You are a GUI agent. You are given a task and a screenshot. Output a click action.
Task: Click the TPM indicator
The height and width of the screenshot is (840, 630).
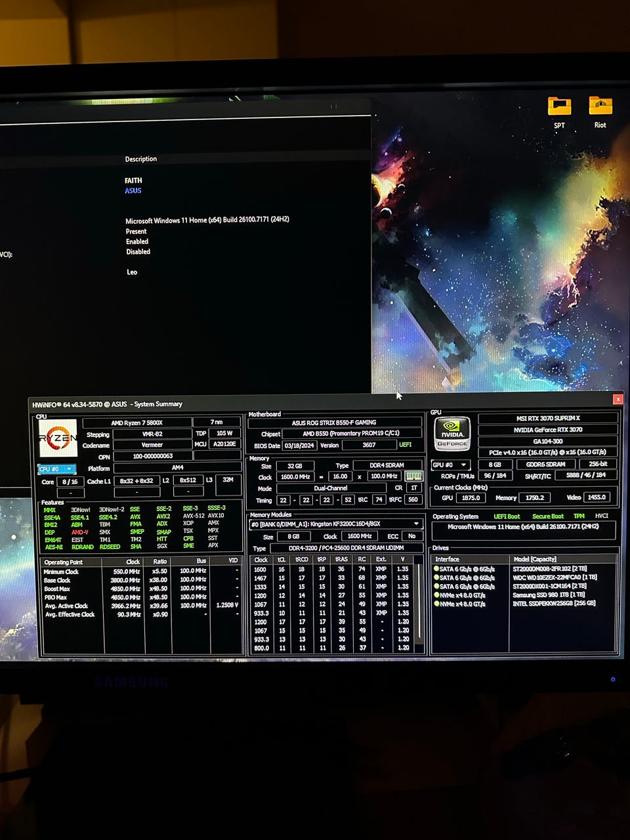point(579,516)
